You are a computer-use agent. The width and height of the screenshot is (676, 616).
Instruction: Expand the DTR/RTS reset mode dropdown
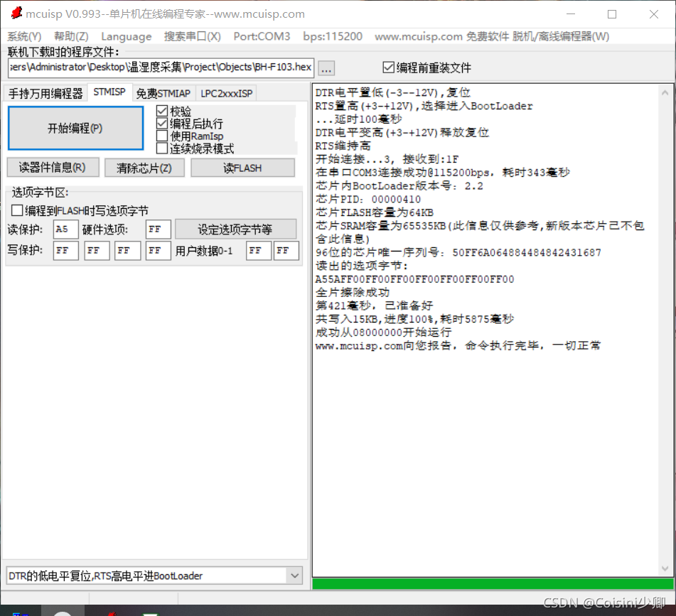point(295,576)
